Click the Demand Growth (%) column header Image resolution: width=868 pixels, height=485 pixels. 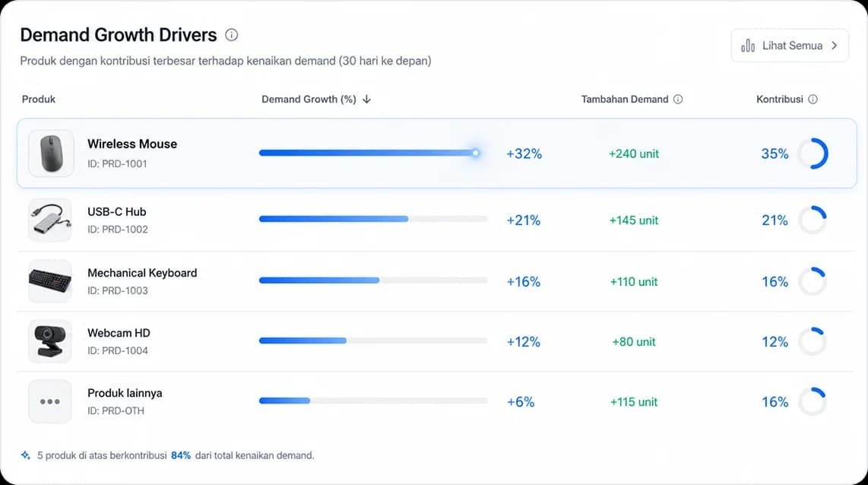pyautogui.click(x=309, y=99)
